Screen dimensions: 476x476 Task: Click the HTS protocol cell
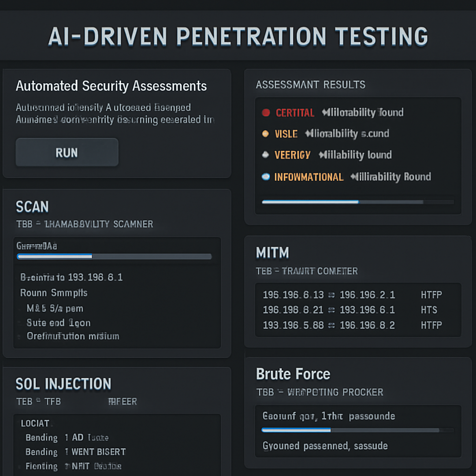click(429, 310)
